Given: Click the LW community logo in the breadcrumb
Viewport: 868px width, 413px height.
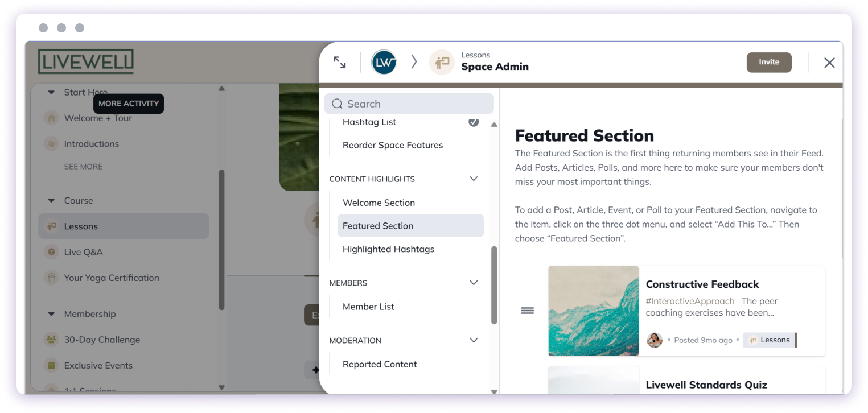Looking at the screenshot, I should click(384, 62).
